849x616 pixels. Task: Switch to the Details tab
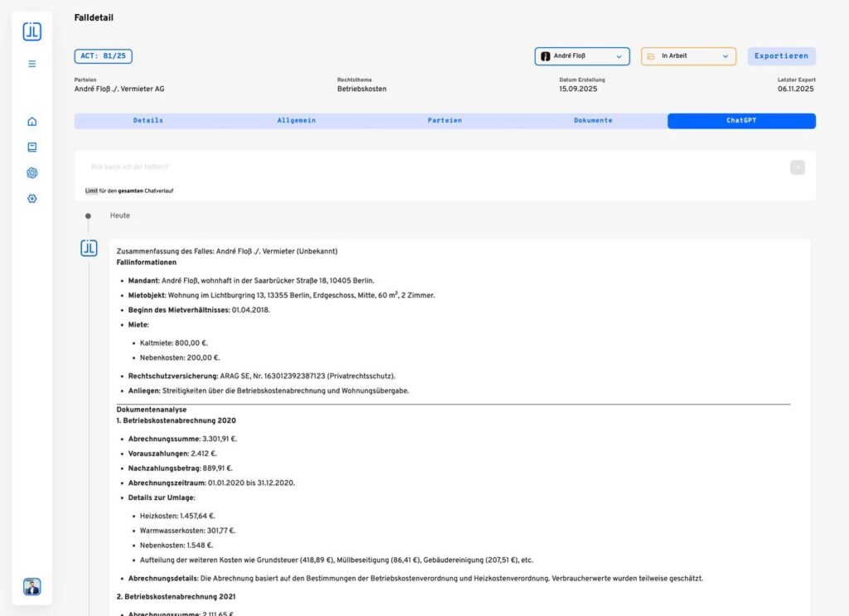(x=148, y=121)
